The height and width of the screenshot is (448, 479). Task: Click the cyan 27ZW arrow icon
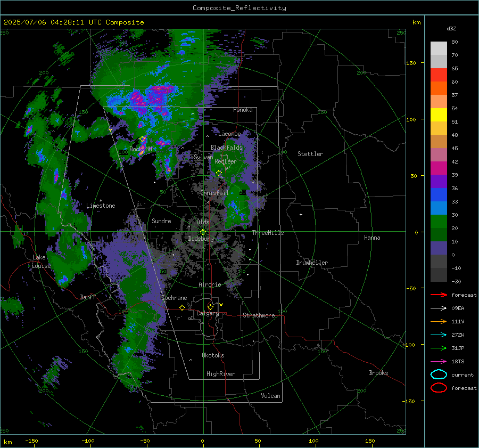click(x=439, y=335)
